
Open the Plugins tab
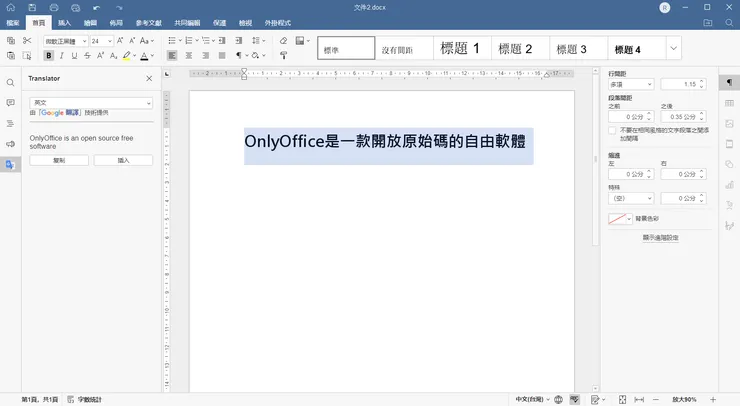coord(278,23)
